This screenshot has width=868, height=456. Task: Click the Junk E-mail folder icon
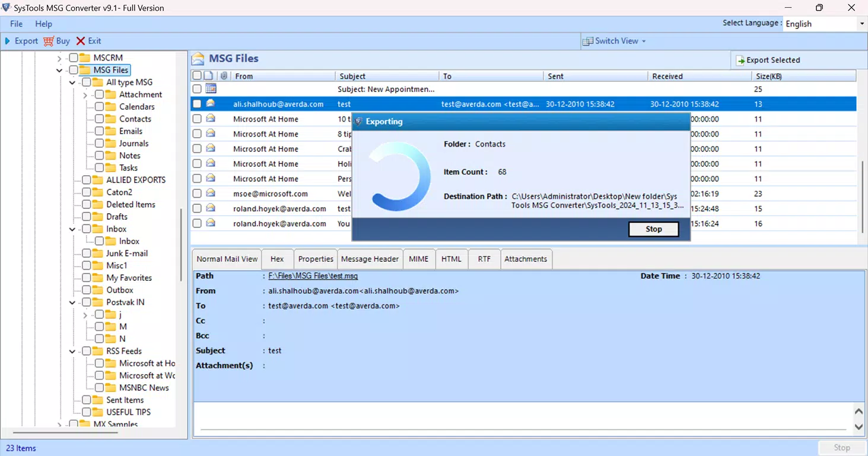[x=98, y=254]
